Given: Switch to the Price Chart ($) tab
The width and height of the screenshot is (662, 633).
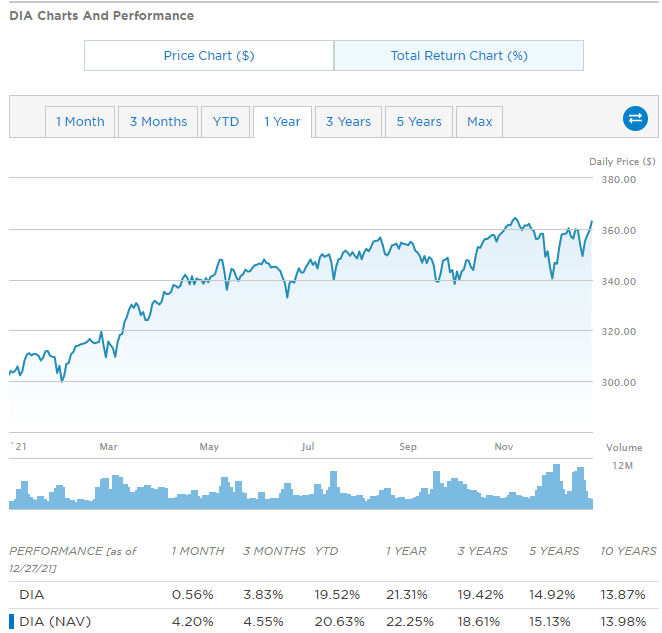Looking at the screenshot, I should point(209,56).
